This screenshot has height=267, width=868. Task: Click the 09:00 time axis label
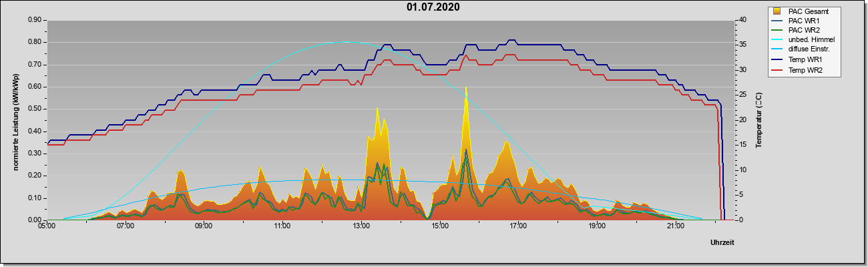[204, 227]
